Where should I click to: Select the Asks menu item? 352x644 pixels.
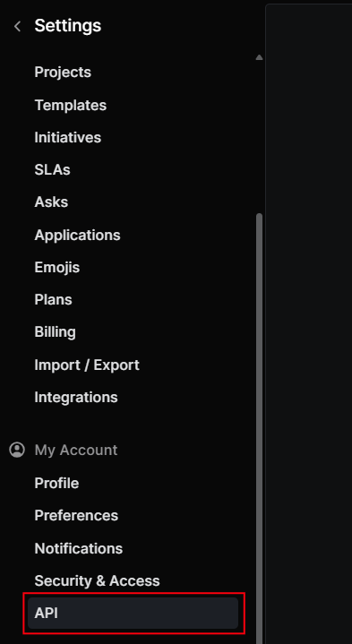51,202
